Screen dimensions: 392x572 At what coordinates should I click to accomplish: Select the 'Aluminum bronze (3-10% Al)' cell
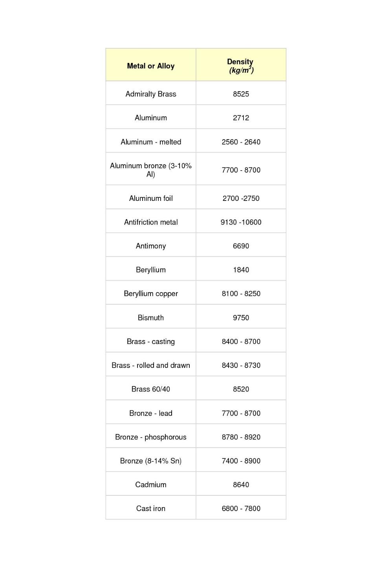pos(151,170)
